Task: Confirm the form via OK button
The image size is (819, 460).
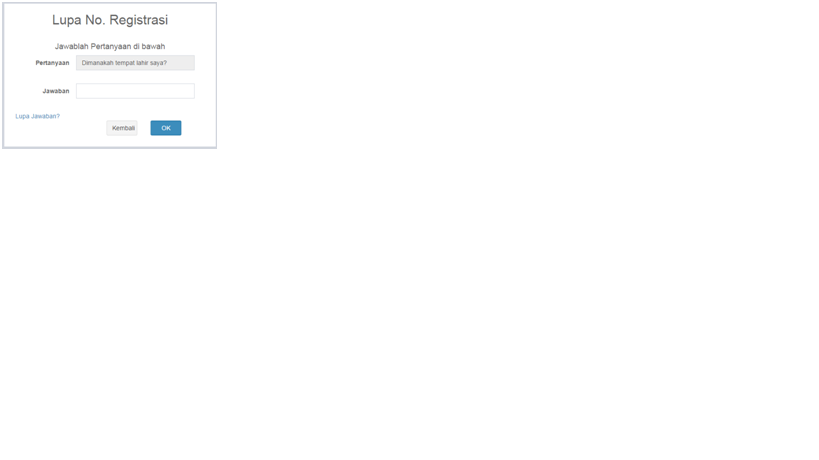Action: pos(166,128)
